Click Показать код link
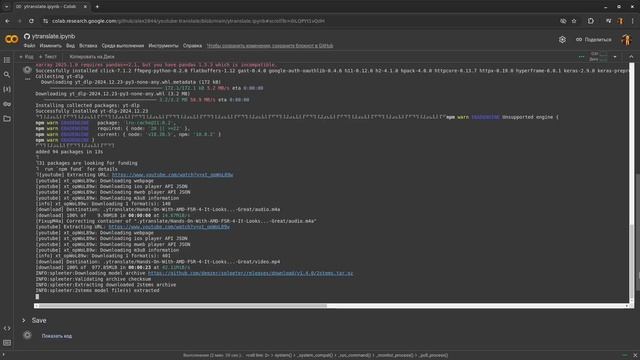The image size is (640, 360). 57,336
